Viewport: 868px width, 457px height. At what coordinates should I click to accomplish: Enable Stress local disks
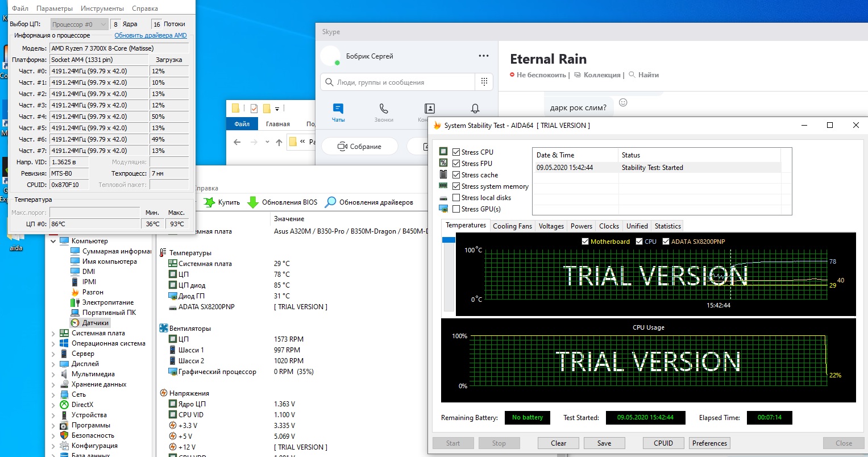(x=456, y=198)
